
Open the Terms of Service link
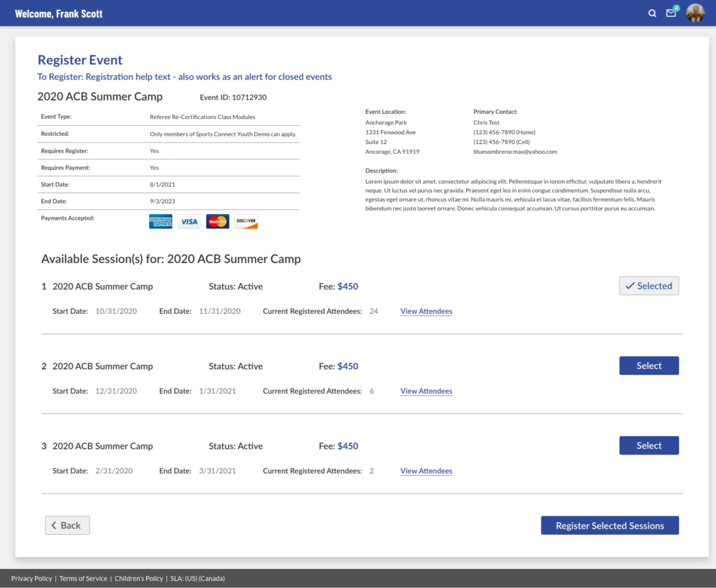[83, 578]
